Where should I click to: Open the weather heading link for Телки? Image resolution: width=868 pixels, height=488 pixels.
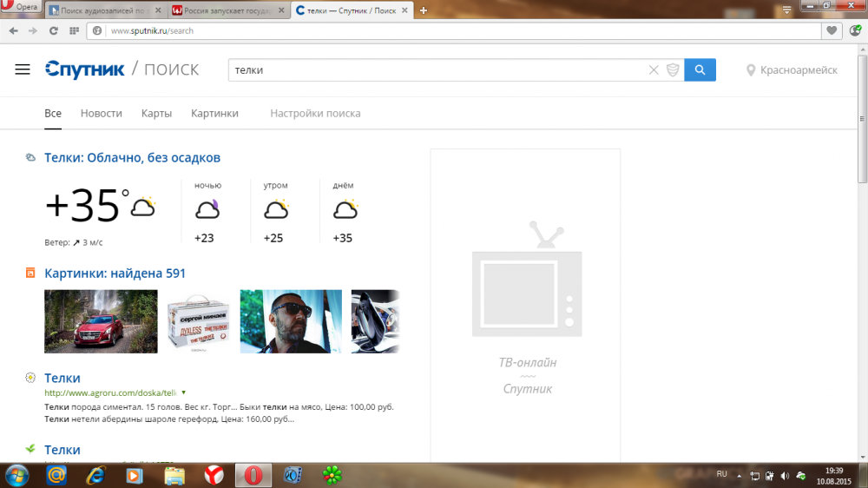coord(132,157)
